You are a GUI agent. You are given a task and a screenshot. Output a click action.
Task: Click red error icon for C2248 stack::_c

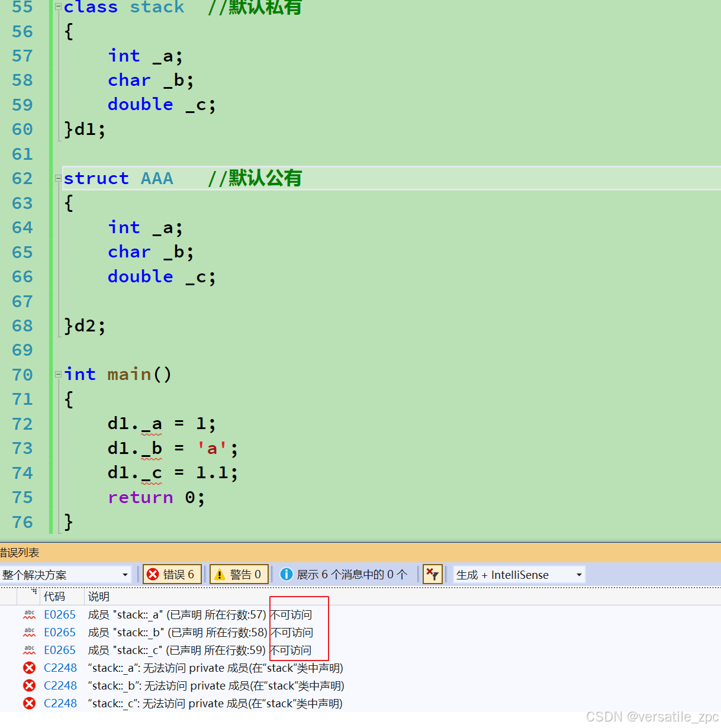(29, 704)
